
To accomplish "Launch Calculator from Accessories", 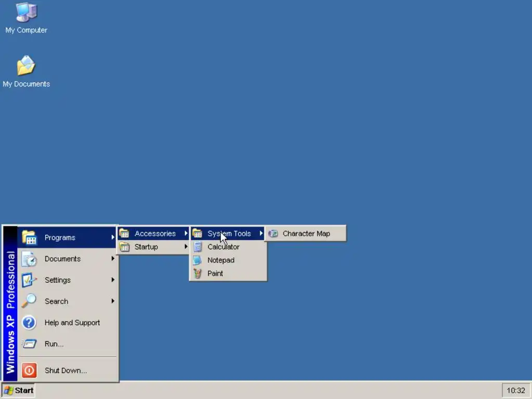I will point(228,247).
